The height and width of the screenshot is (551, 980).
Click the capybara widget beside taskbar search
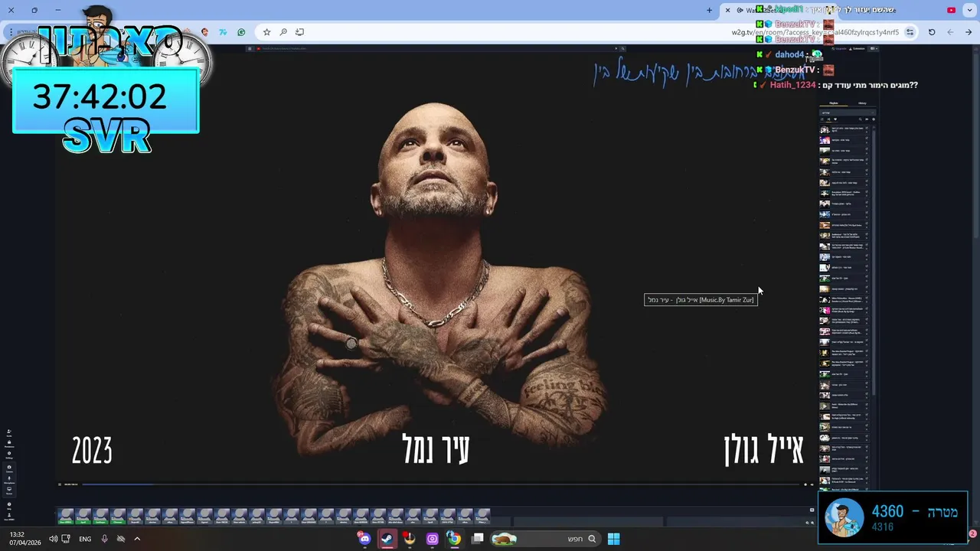click(504, 539)
